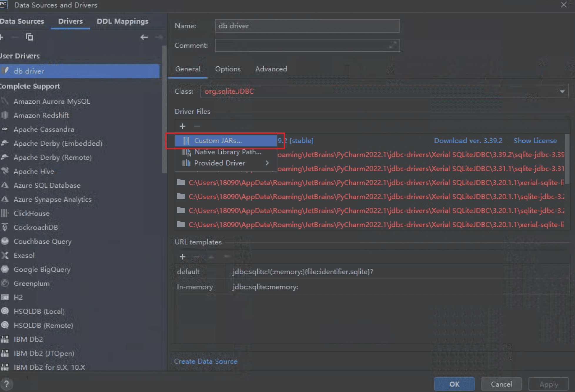Click the forward arrow in drivers toolbar
The height and width of the screenshot is (392, 575).
coord(159,37)
